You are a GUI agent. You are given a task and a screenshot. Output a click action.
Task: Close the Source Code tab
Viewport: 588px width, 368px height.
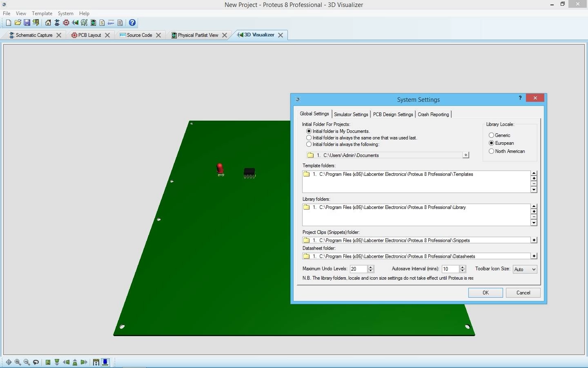(x=158, y=35)
